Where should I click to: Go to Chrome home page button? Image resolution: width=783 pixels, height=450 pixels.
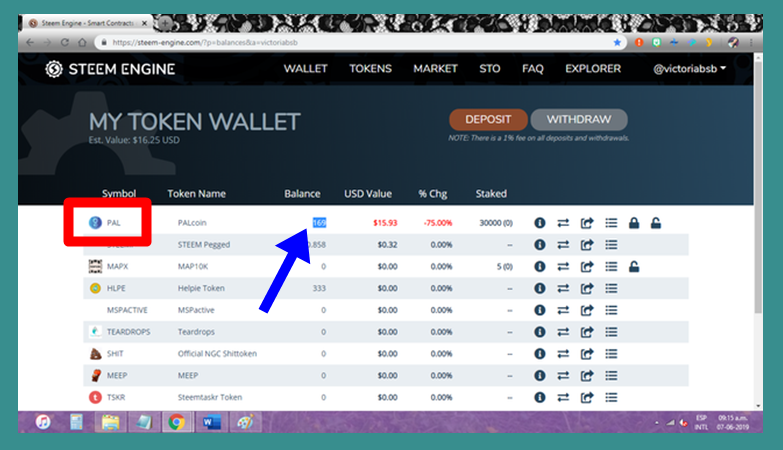click(x=82, y=42)
